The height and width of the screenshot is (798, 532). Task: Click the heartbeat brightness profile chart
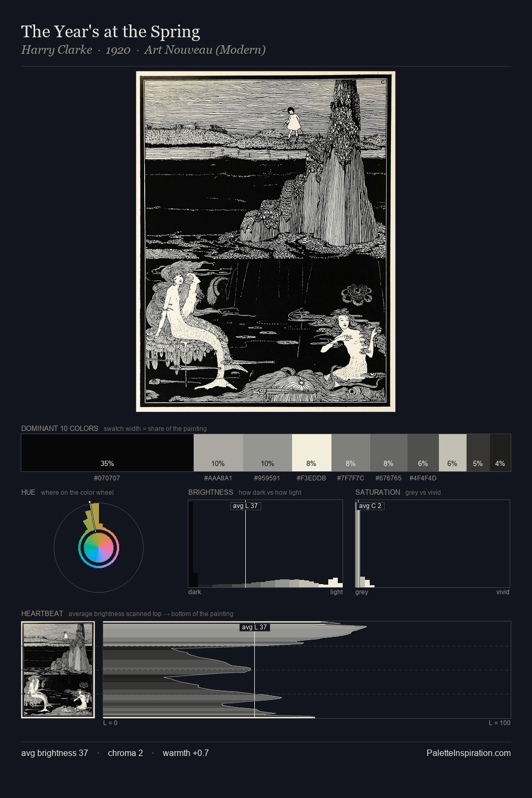point(307,670)
